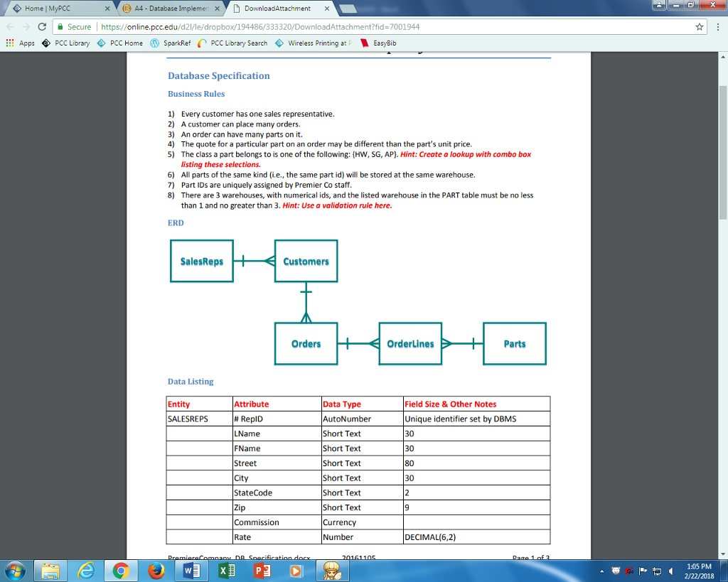The width and height of the screenshot is (728, 582).
Task: Open Internet Explorer from the taskbar
Action: click(85, 570)
